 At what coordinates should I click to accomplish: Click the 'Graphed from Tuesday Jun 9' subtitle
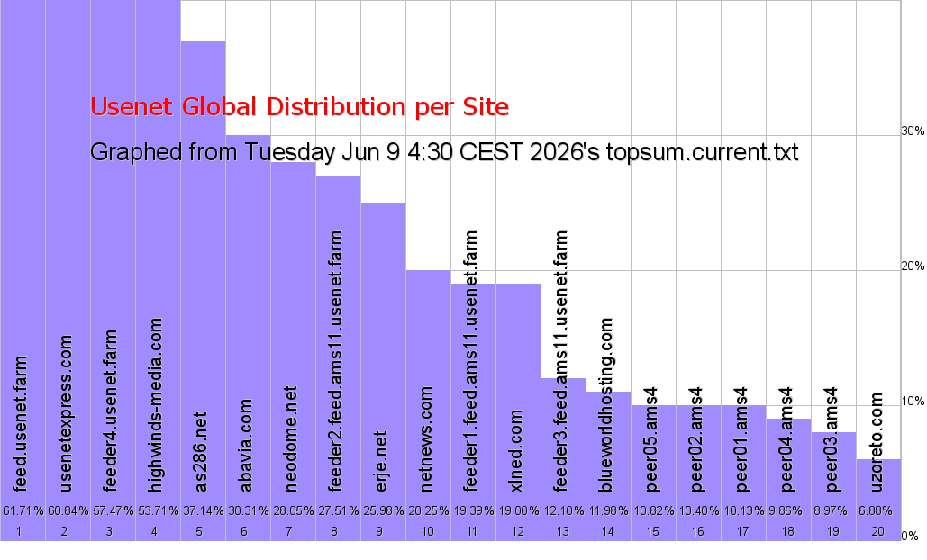(444, 152)
